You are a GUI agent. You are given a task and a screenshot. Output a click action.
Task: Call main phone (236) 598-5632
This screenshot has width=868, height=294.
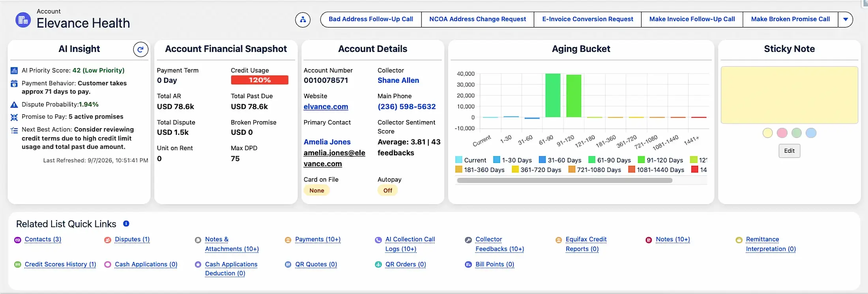pyautogui.click(x=407, y=107)
